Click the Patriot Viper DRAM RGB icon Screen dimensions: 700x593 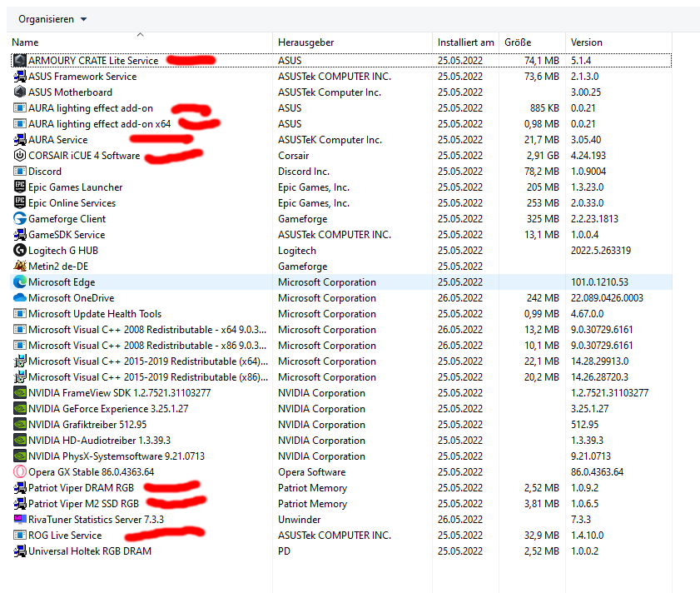click(x=20, y=487)
